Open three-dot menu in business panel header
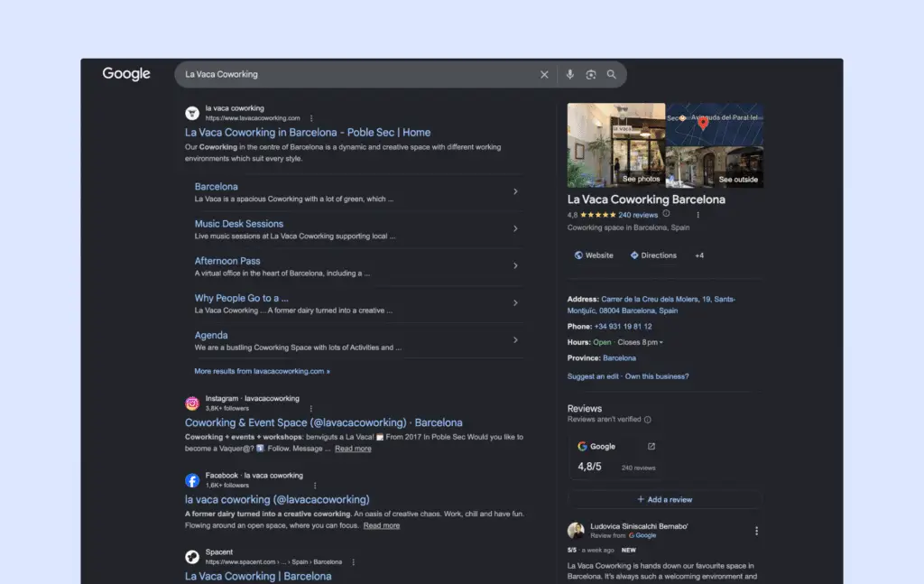Image resolution: width=924 pixels, height=584 pixels. click(x=698, y=215)
